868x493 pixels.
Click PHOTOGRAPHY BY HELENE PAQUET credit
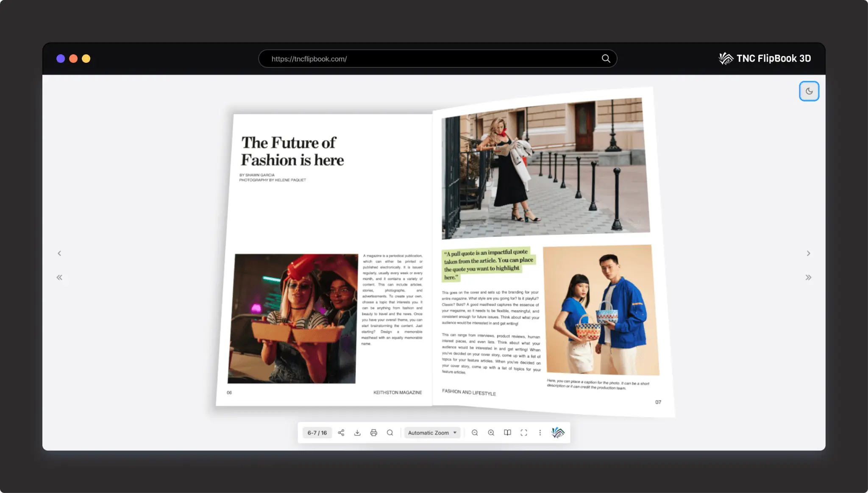click(x=273, y=180)
